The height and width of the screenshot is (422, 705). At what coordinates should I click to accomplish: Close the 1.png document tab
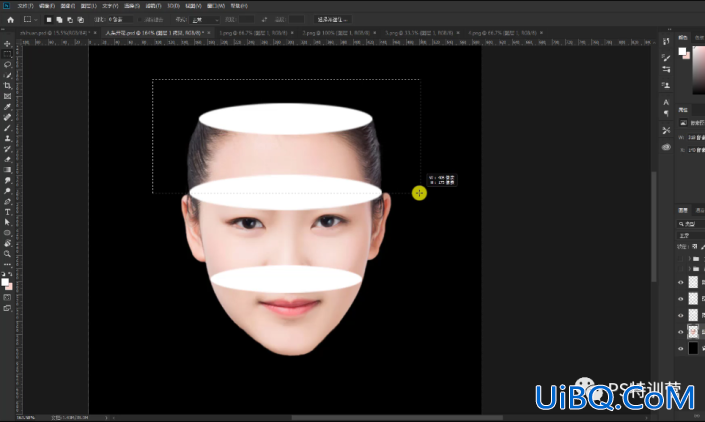pos(292,33)
